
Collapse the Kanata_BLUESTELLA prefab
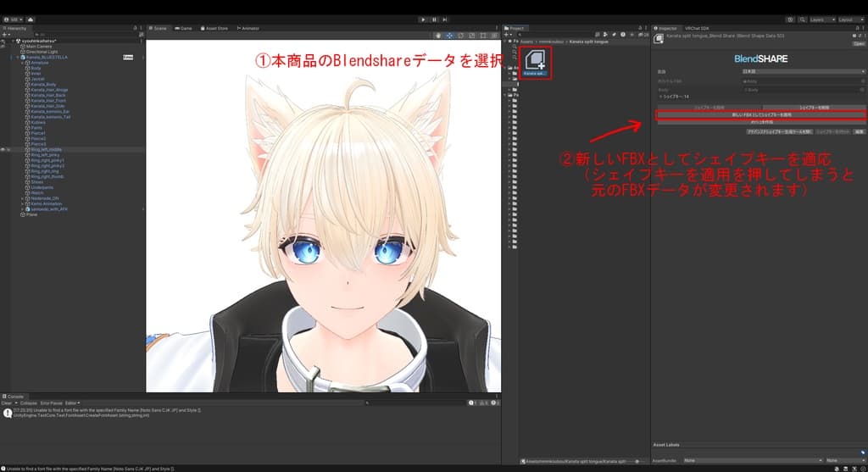coord(18,57)
